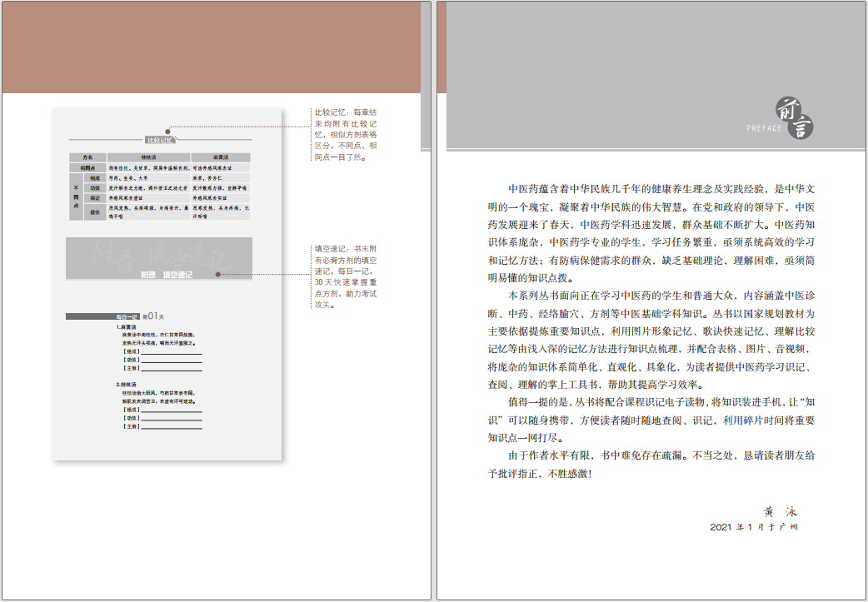868x602 pixels.
Task: Click the 麻黄汤 column header in table
Action: pos(220,157)
